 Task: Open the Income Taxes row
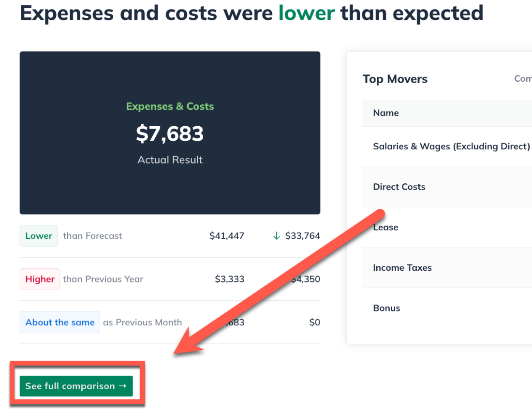point(402,268)
